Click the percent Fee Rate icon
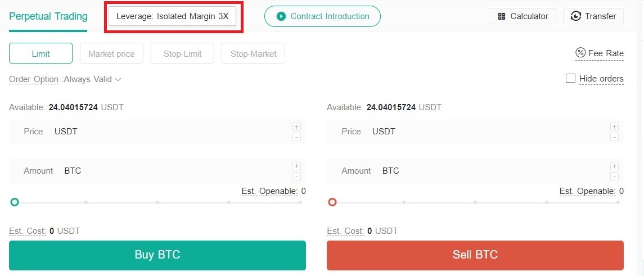 pos(580,53)
